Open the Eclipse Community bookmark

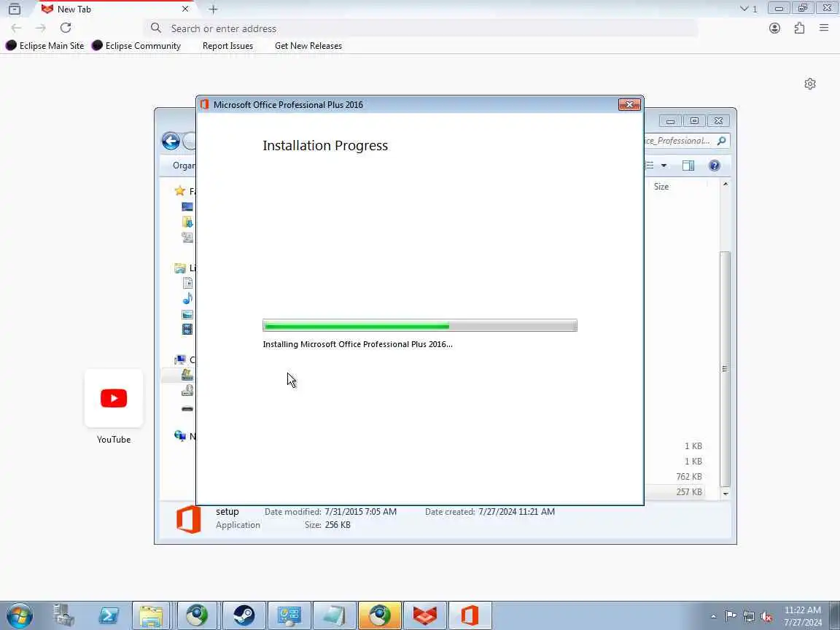tap(136, 45)
